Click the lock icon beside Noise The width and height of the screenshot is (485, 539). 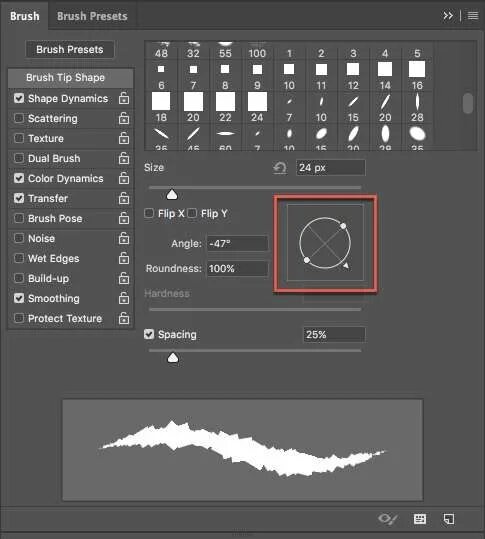point(124,238)
